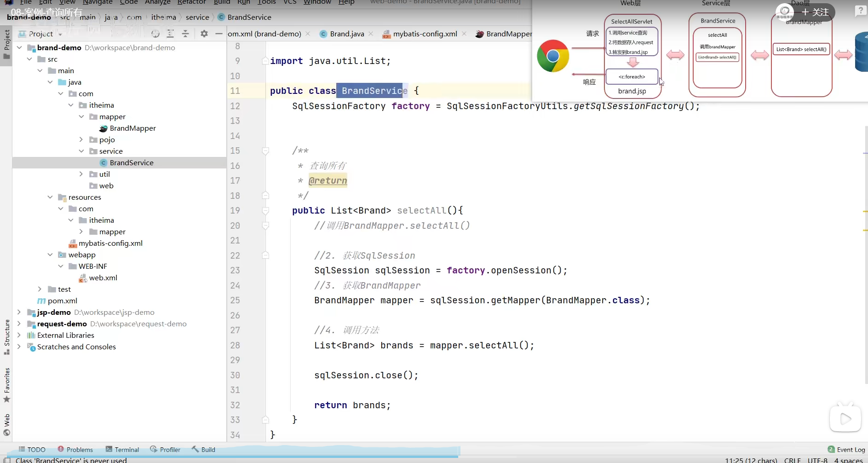The height and width of the screenshot is (463, 868).
Task: Expand the util package
Action: 81,174
